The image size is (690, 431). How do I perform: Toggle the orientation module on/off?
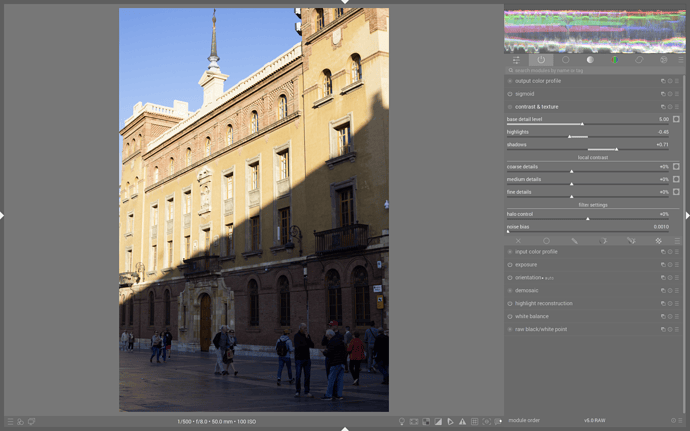510,278
